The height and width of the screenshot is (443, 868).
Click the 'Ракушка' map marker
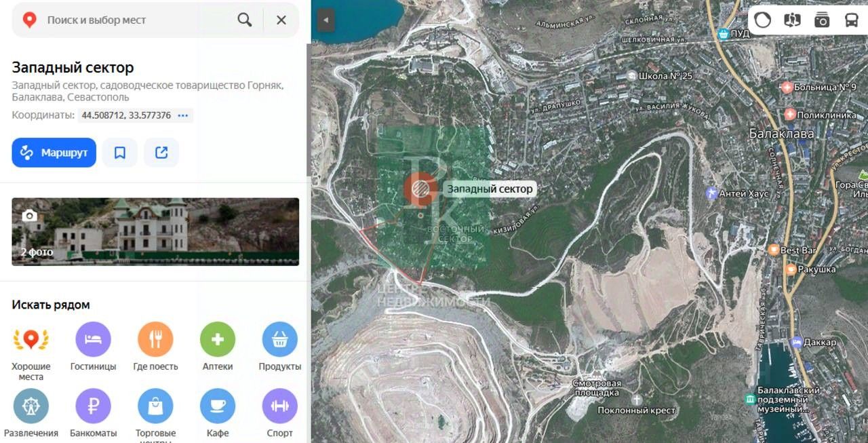click(790, 269)
